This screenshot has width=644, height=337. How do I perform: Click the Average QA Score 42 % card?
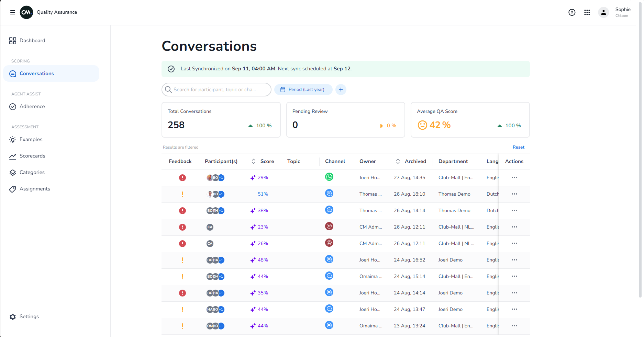470,120
